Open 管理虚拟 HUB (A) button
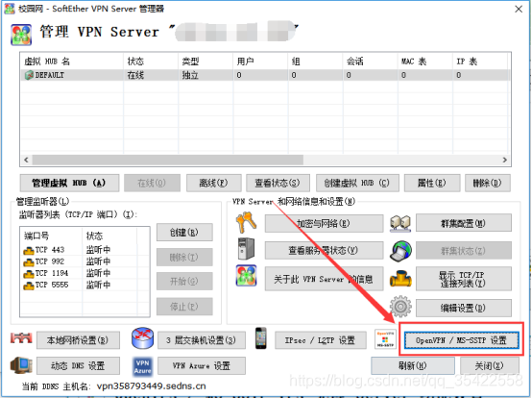The width and height of the screenshot is (532, 398). [x=69, y=183]
